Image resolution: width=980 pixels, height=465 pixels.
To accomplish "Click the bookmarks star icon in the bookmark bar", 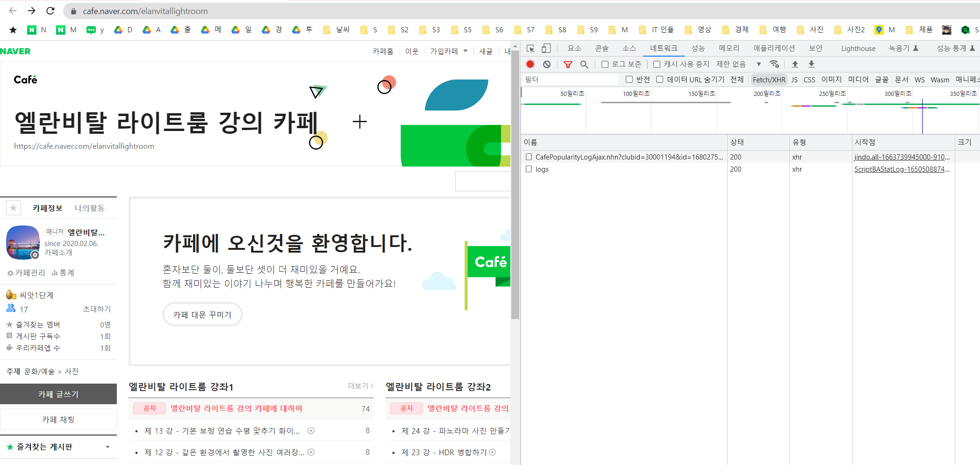I will click(13, 30).
